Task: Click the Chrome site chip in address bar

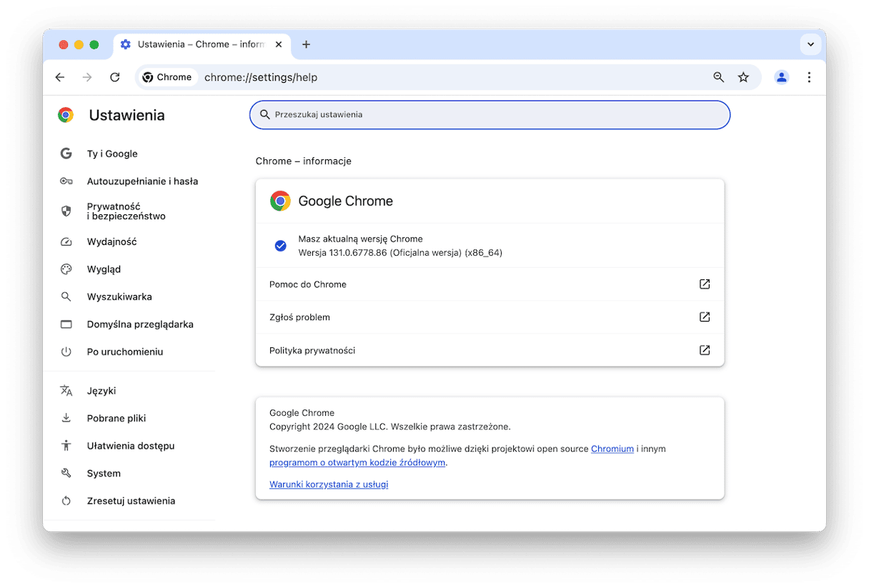Action: tap(167, 77)
